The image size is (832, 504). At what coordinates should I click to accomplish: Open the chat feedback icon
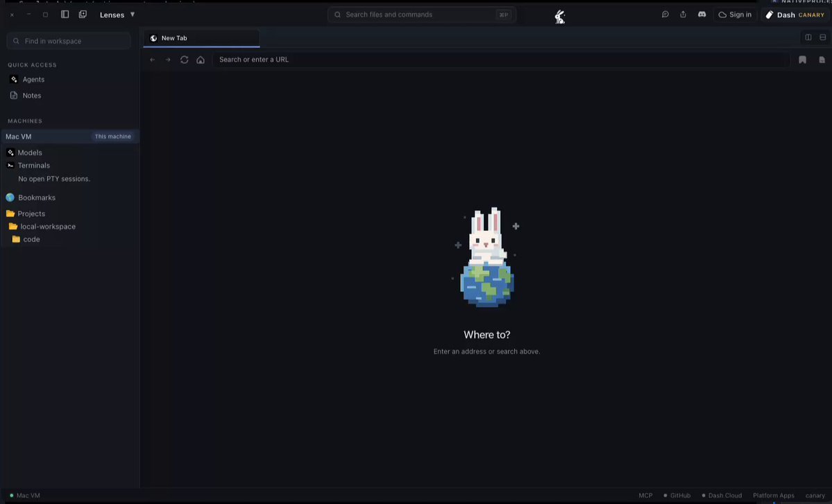point(665,15)
